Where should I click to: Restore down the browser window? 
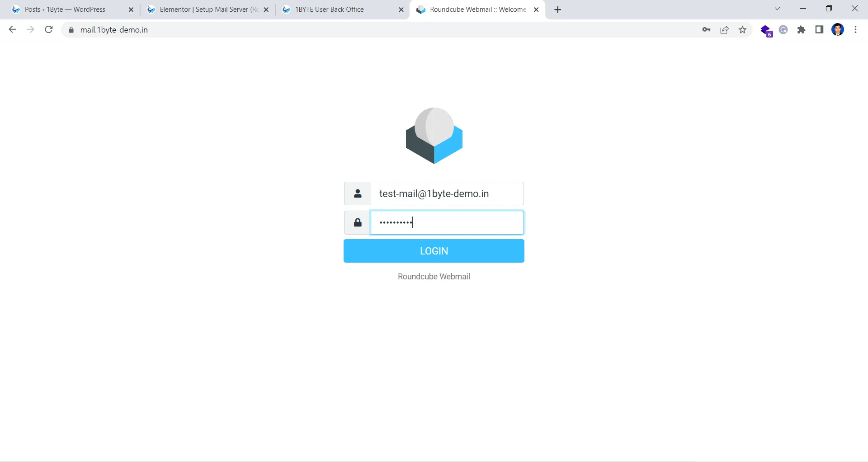[829, 9]
